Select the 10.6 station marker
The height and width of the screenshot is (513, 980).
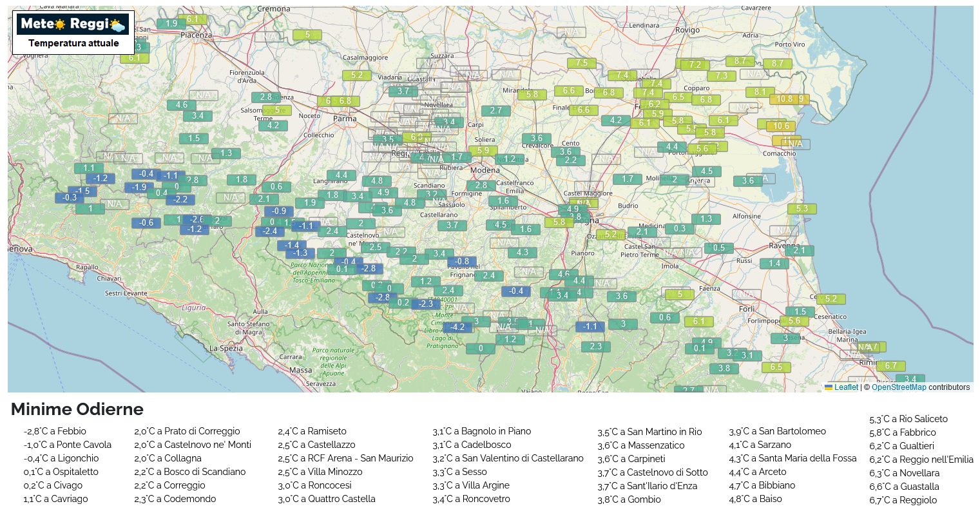click(x=780, y=126)
